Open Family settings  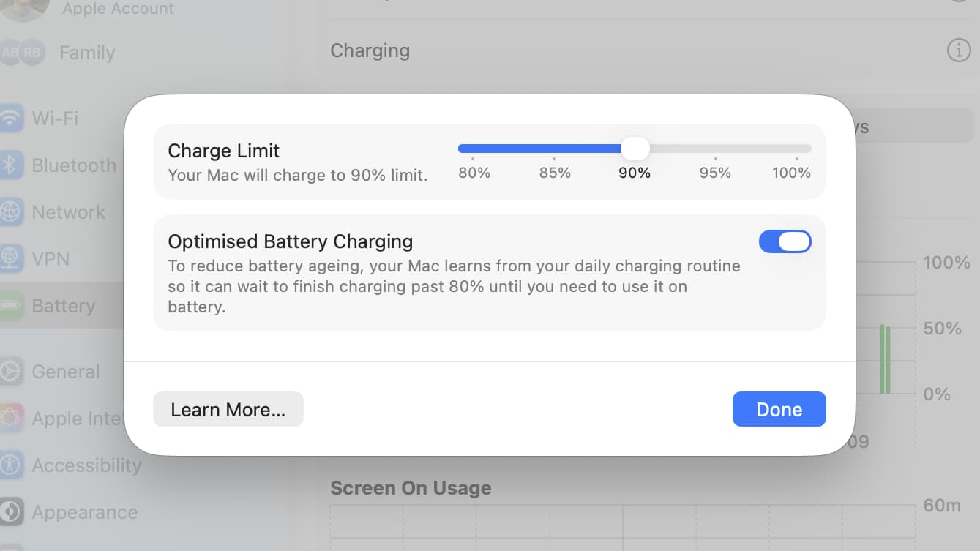pos(86,52)
